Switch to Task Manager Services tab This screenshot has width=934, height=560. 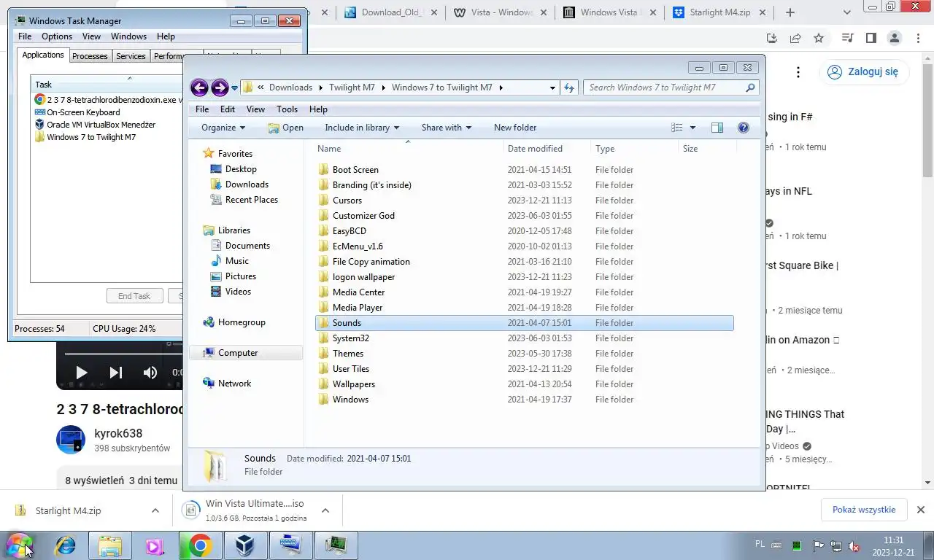tap(131, 55)
